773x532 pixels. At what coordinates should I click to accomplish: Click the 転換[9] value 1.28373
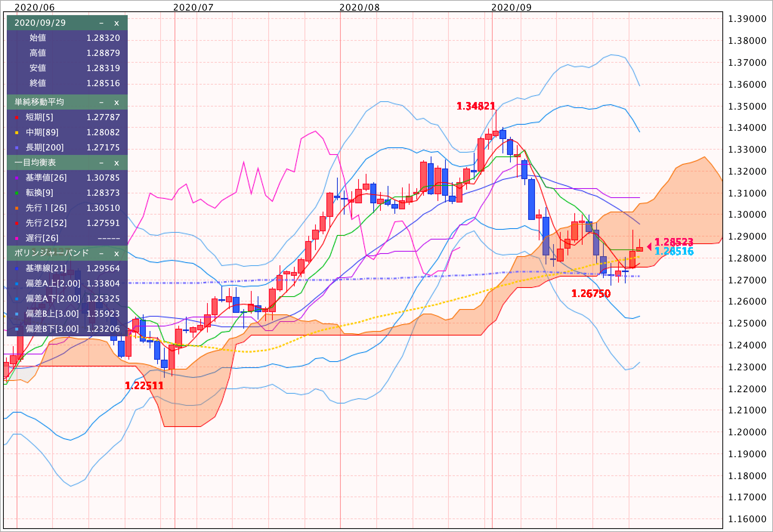pyautogui.click(x=103, y=193)
